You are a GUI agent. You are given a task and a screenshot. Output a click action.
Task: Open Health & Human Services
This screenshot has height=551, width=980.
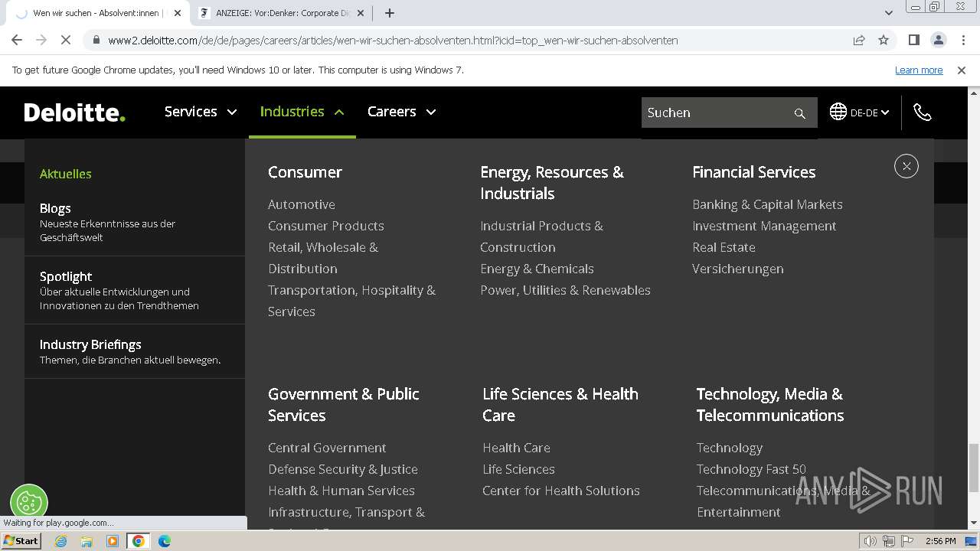coord(341,491)
